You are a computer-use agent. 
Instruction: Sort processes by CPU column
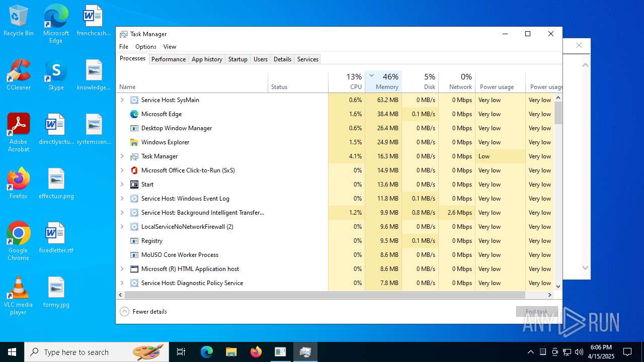[x=347, y=82]
